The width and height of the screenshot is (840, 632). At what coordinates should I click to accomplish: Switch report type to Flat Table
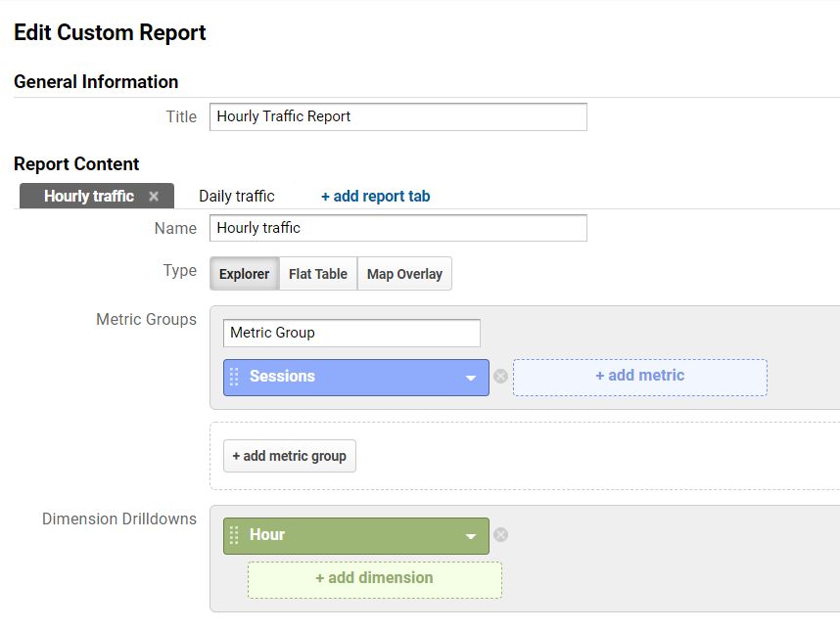pyautogui.click(x=317, y=274)
